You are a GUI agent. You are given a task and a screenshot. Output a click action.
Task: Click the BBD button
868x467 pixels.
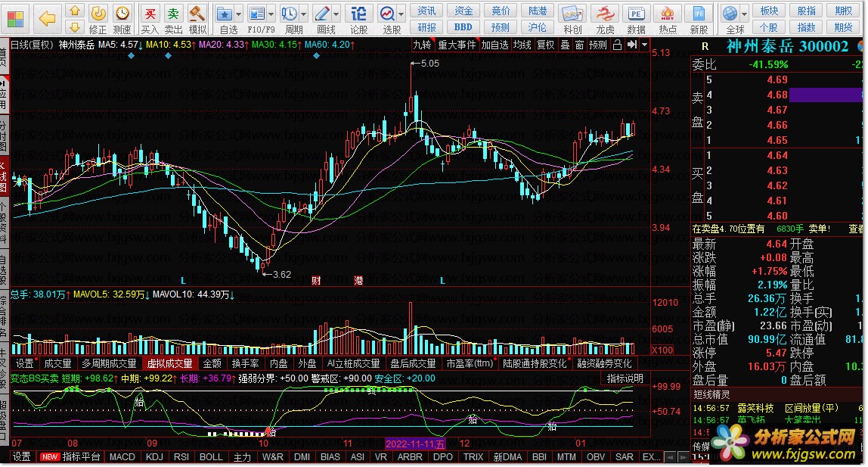coord(463,27)
